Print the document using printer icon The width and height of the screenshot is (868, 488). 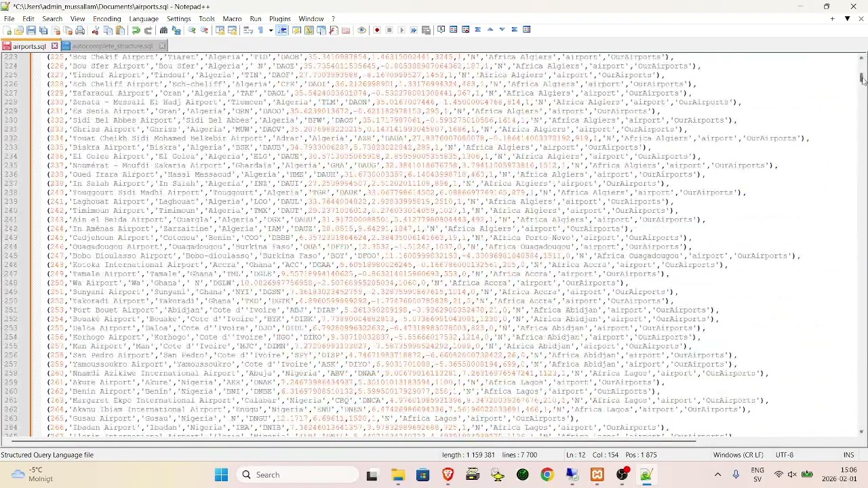(80, 30)
